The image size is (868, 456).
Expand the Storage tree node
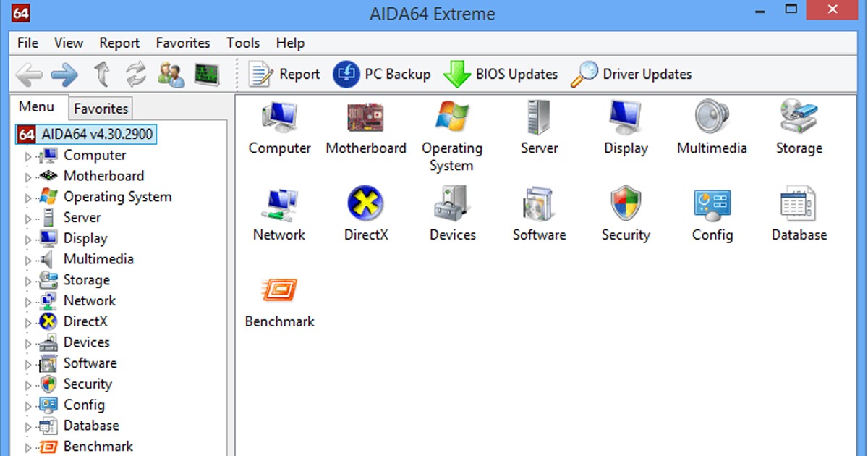tap(29, 281)
